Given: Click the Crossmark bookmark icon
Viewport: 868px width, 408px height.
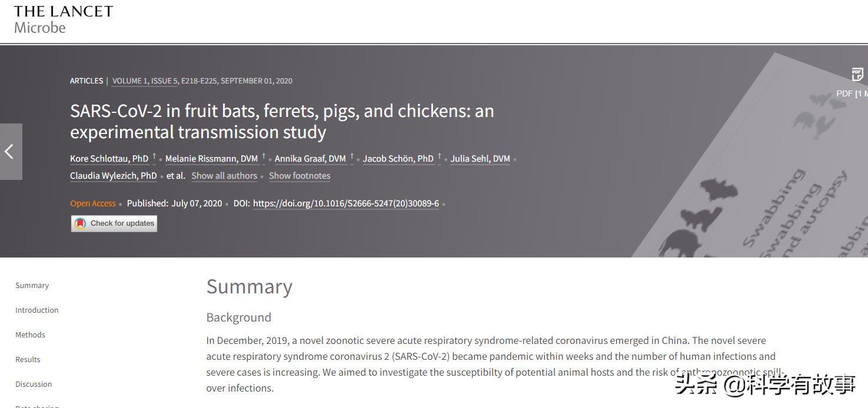Looking at the screenshot, I should (80, 223).
